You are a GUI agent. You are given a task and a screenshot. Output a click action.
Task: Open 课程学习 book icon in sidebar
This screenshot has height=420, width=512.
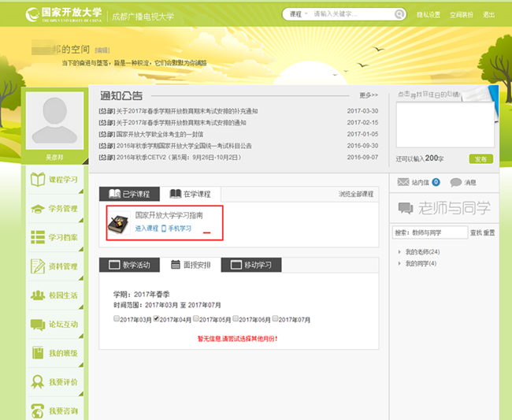point(38,180)
